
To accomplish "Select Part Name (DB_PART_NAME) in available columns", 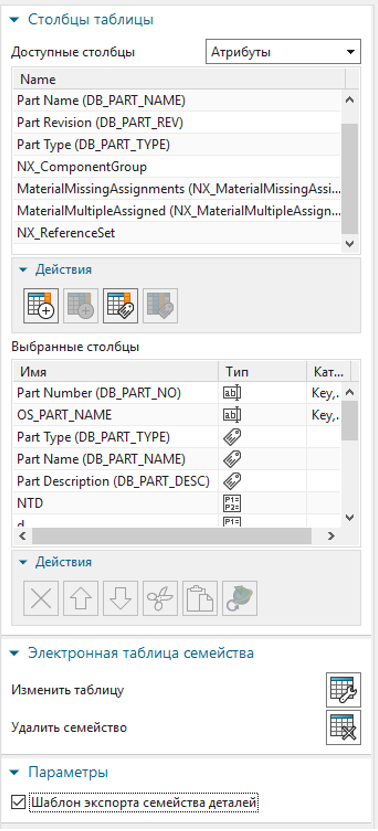I will 177,100.
